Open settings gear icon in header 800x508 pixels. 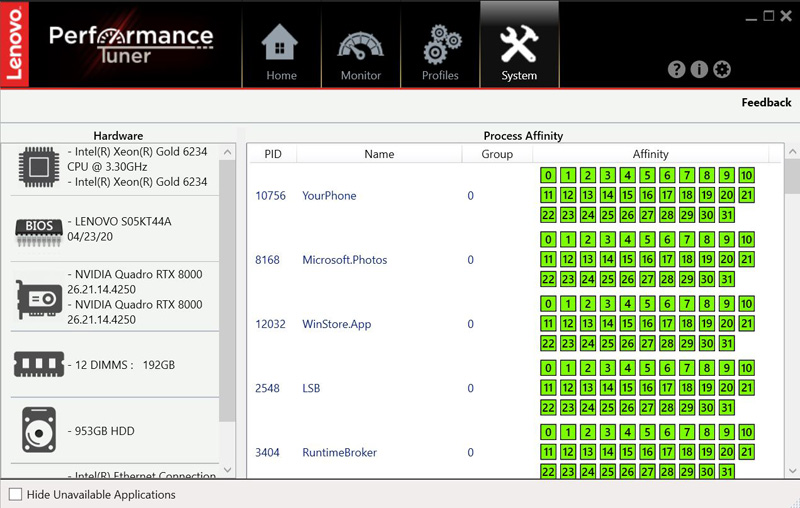(x=722, y=69)
